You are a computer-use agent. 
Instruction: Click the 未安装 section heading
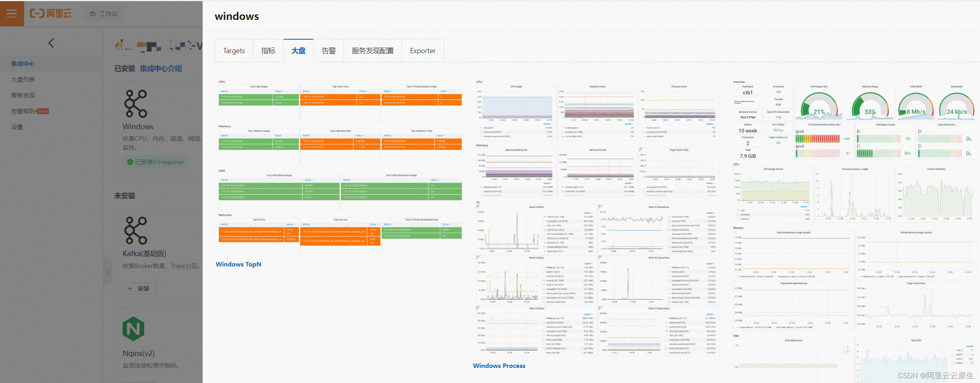125,195
